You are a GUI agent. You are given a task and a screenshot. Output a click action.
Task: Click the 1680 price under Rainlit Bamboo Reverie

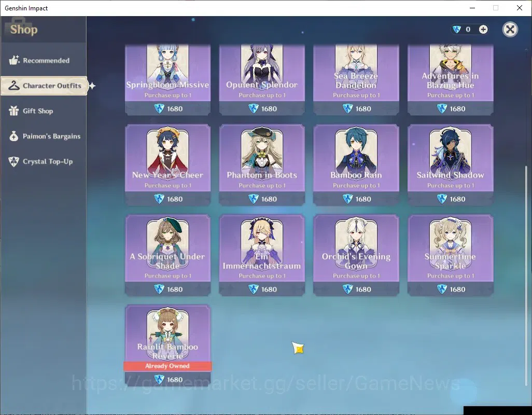click(x=175, y=380)
